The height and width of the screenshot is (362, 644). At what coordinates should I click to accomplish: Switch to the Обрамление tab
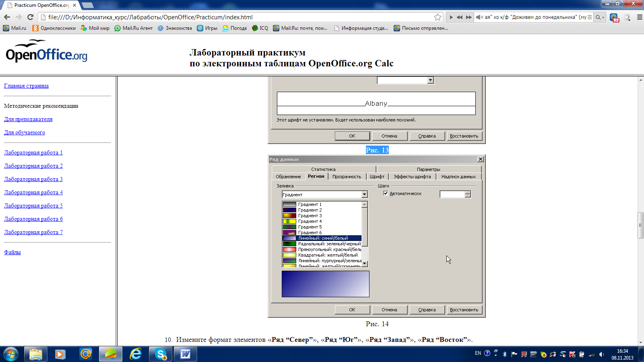[288, 177]
